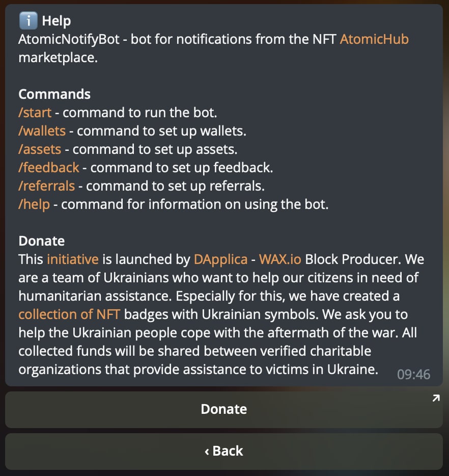Image resolution: width=449 pixels, height=476 pixels.
Task: Click the bold Help heading
Action: pyautogui.click(x=57, y=21)
